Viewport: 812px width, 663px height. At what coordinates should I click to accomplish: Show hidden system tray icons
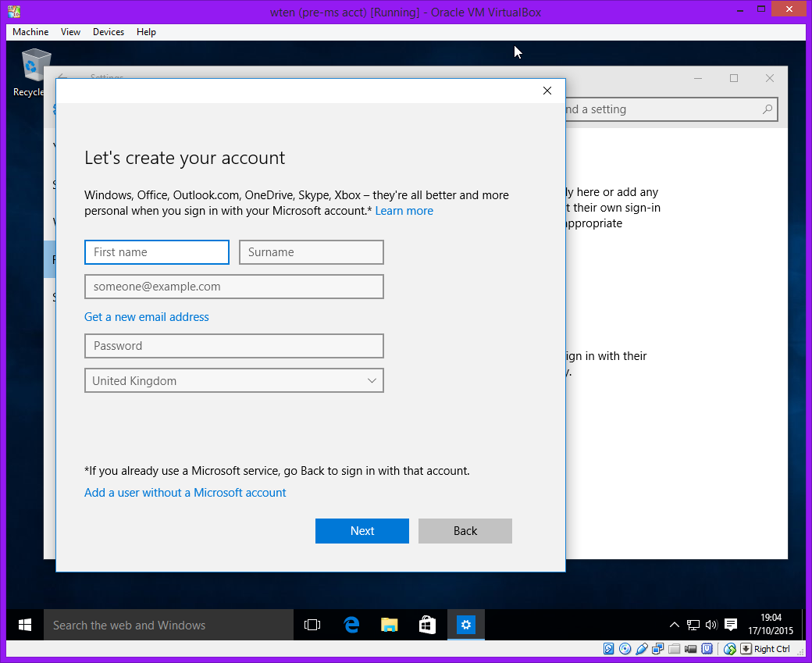click(x=675, y=625)
